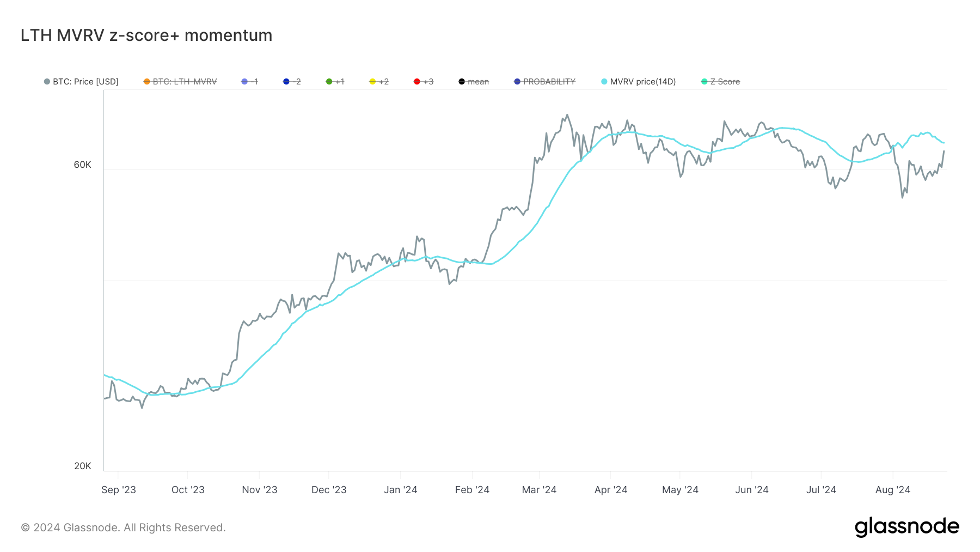Enable the PROBABILITY legend series
This screenshot has width=980, height=552.
pyautogui.click(x=544, y=82)
